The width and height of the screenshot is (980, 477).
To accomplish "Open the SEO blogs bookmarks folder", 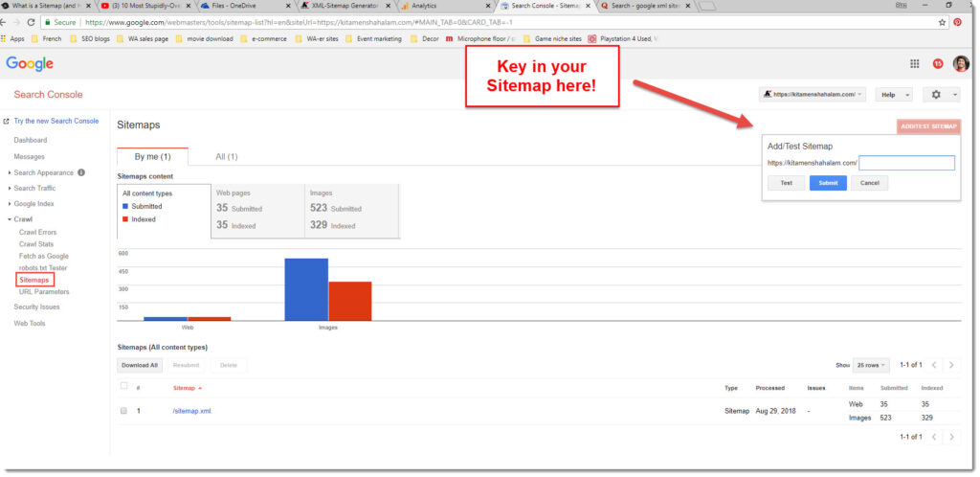I will [x=90, y=38].
